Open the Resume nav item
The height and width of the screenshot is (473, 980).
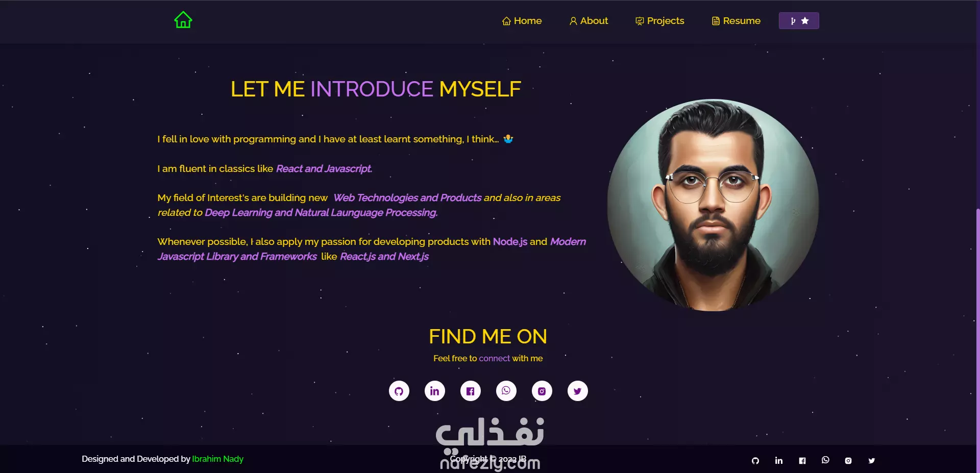coord(736,21)
